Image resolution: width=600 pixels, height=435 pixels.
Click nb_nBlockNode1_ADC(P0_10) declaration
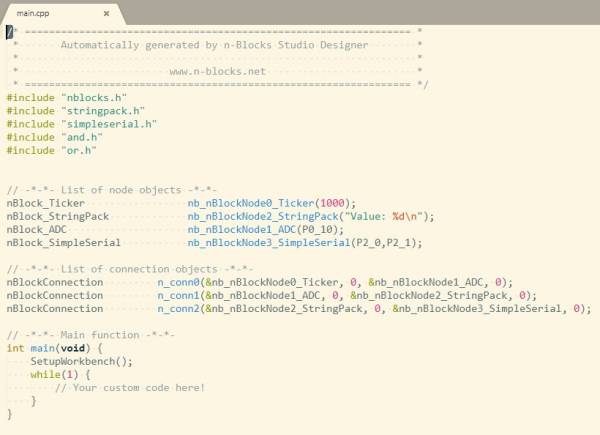[x=266, y=230]
